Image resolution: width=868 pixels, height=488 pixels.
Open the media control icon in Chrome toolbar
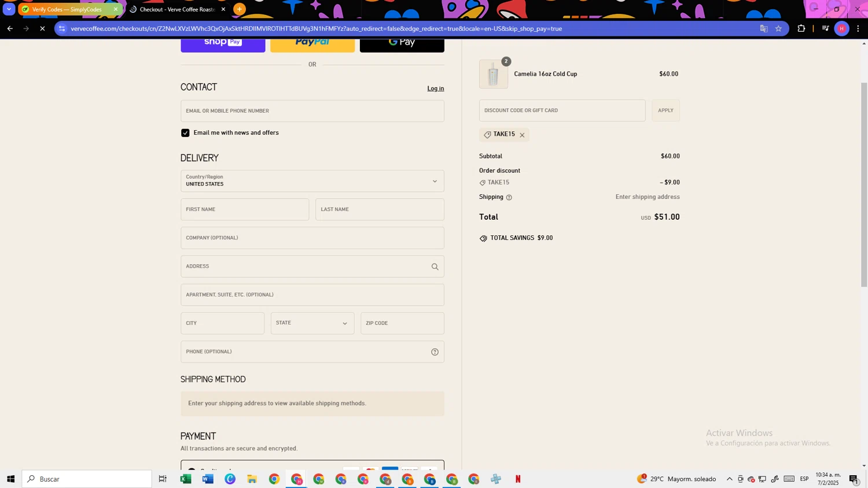point(826,28)
